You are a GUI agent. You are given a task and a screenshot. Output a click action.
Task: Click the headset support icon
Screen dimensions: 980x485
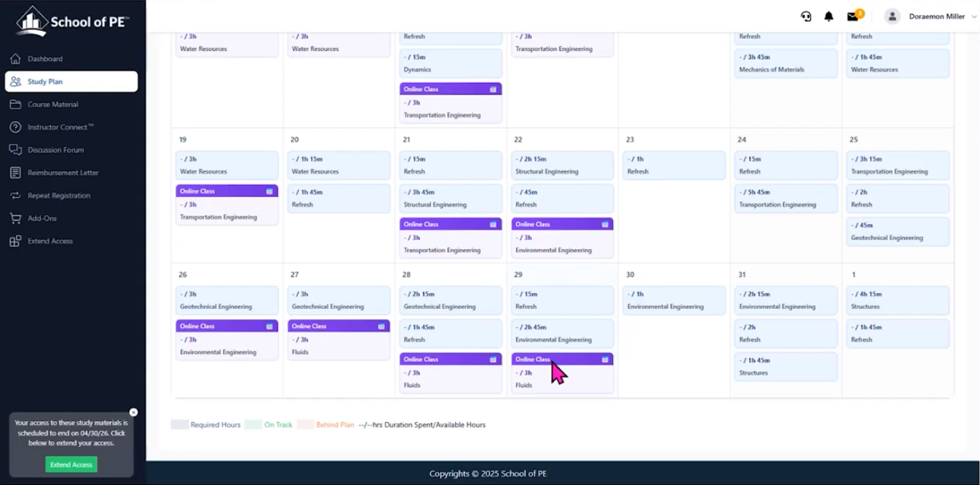pyautogui.click(x=806, y=16)
